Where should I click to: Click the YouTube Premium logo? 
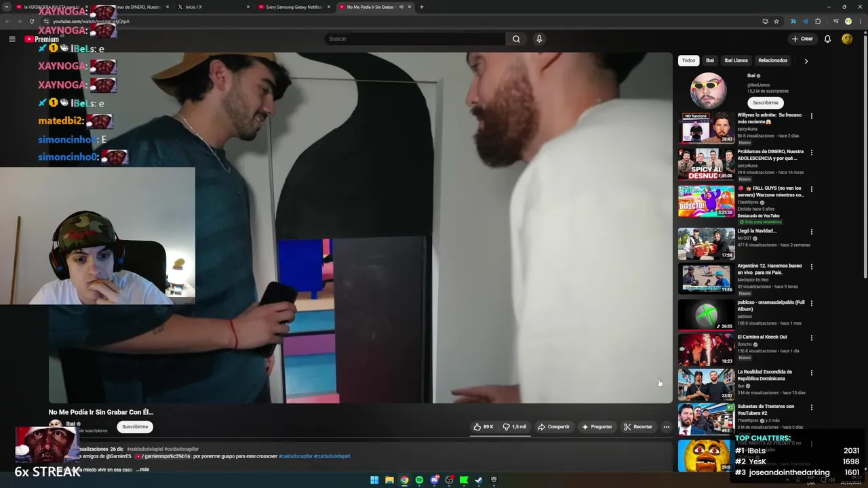tap(42, 39)
